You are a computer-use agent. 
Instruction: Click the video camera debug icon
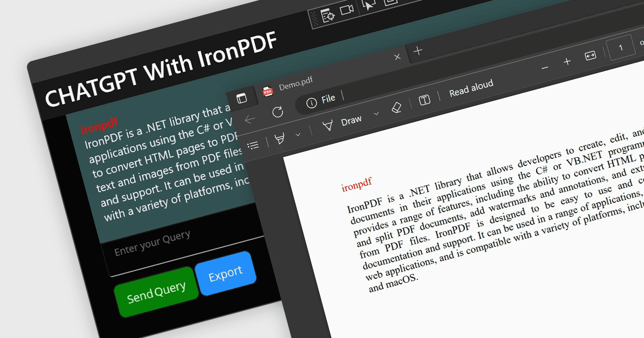(x=347, y=10)
